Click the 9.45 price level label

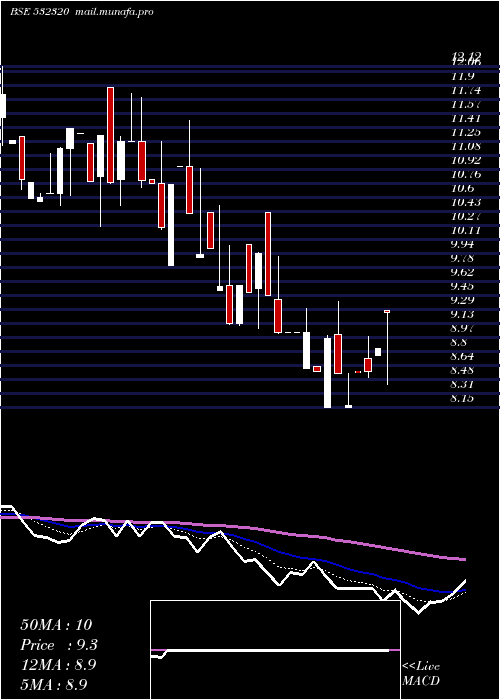pyautogui.click(x=464, y=286)
